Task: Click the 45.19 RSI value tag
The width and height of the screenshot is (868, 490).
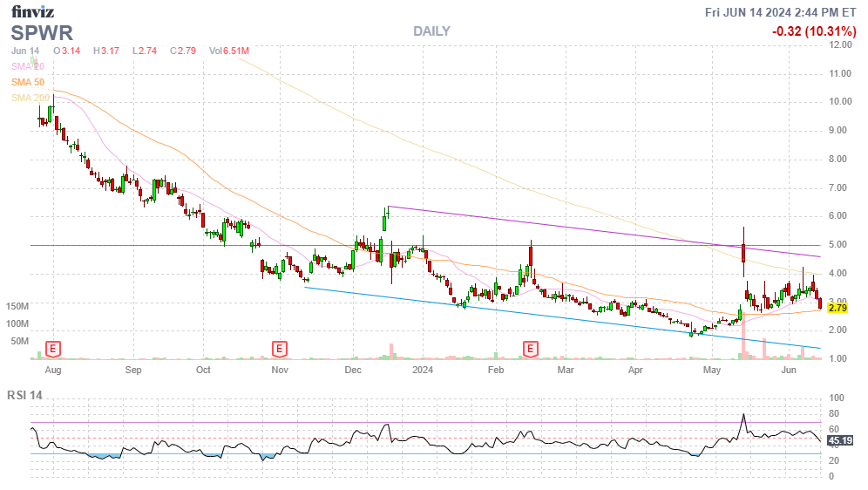Action: click(x=840, y=439)
